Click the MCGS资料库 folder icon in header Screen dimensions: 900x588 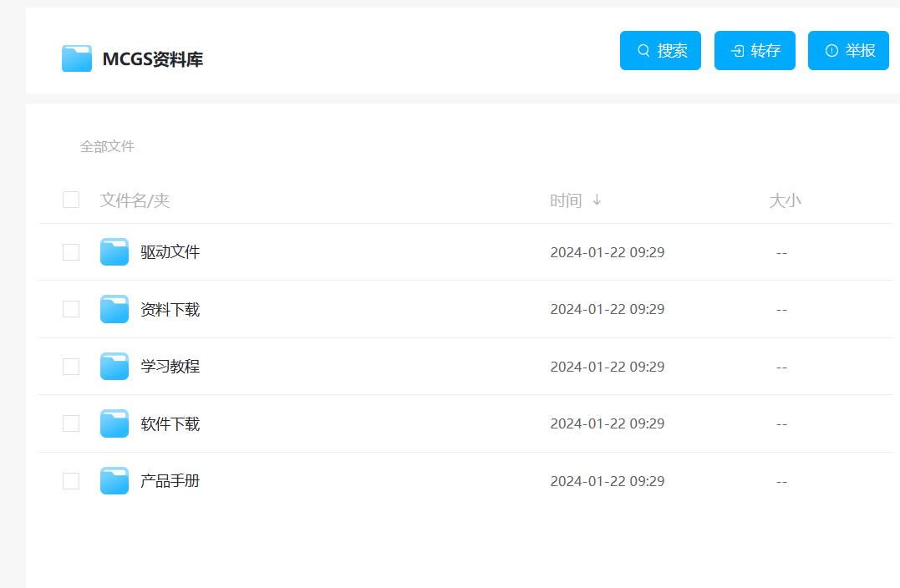coord(77,58)
